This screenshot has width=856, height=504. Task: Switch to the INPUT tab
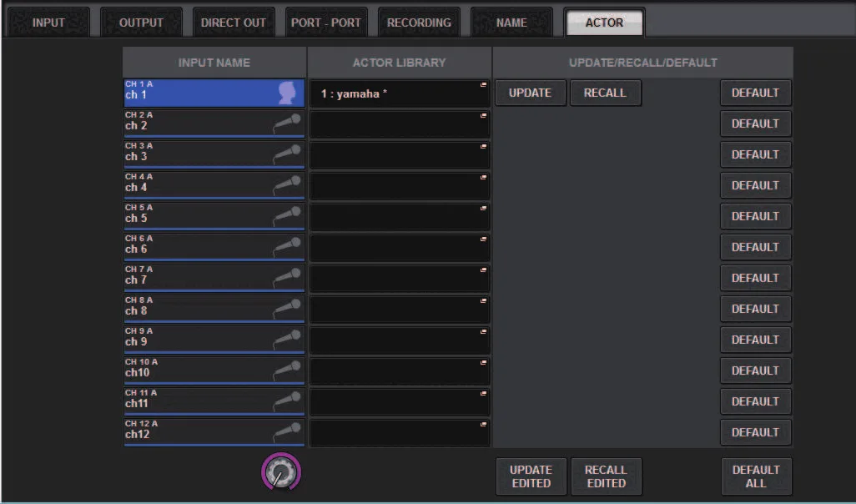(x=48, y=23)
